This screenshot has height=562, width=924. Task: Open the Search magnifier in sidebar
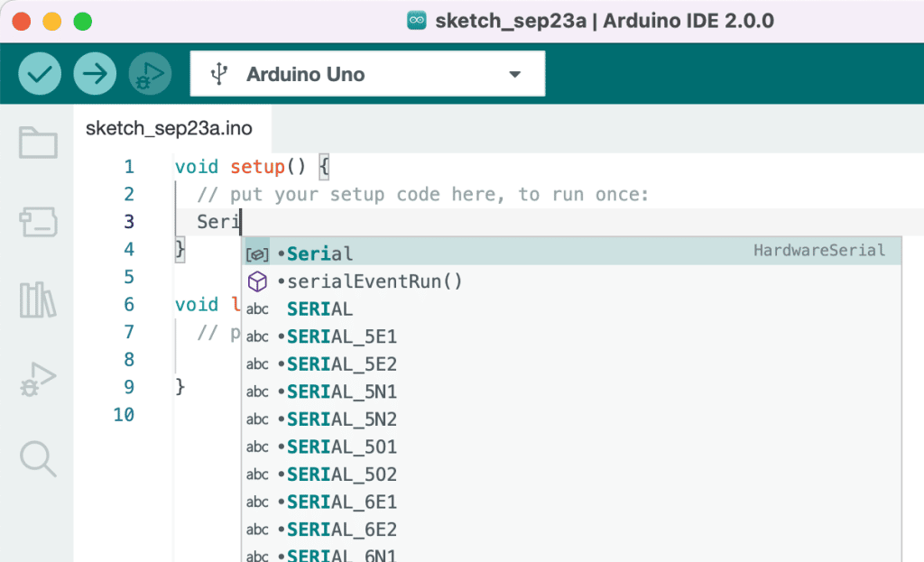click(x=38, y=458)
